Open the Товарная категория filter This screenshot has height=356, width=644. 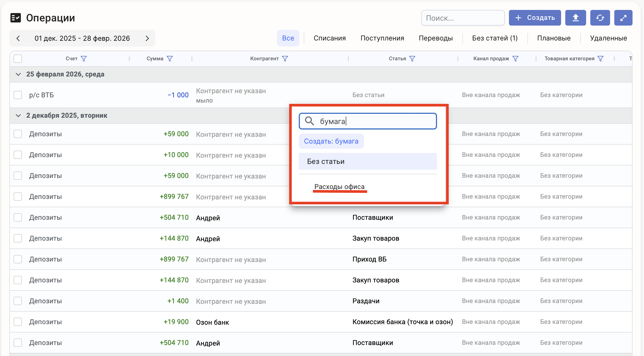[x=600, y=59]
